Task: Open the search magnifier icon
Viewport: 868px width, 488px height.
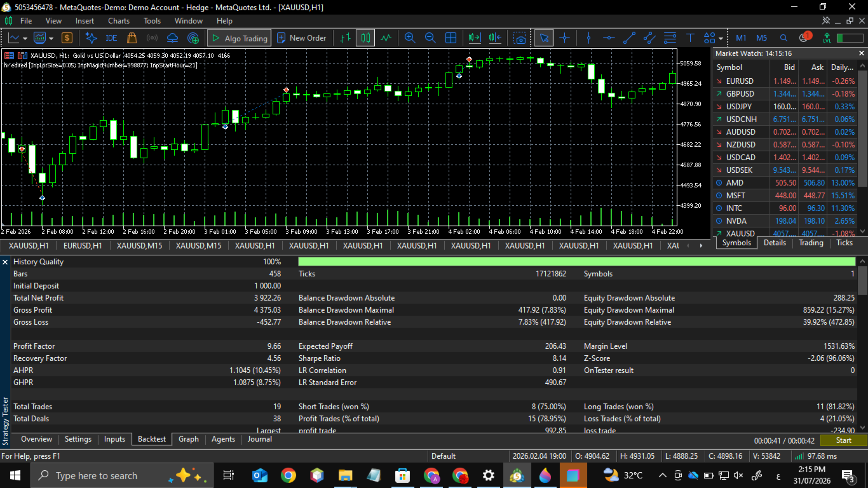Action: pos(783,38)
